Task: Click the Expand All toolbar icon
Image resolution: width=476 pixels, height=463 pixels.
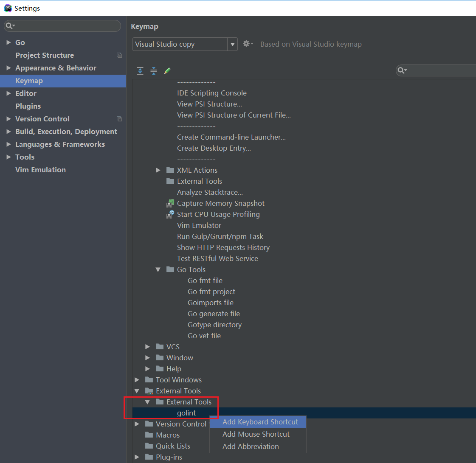Action: pyautogui.click(x=140, y=71)
